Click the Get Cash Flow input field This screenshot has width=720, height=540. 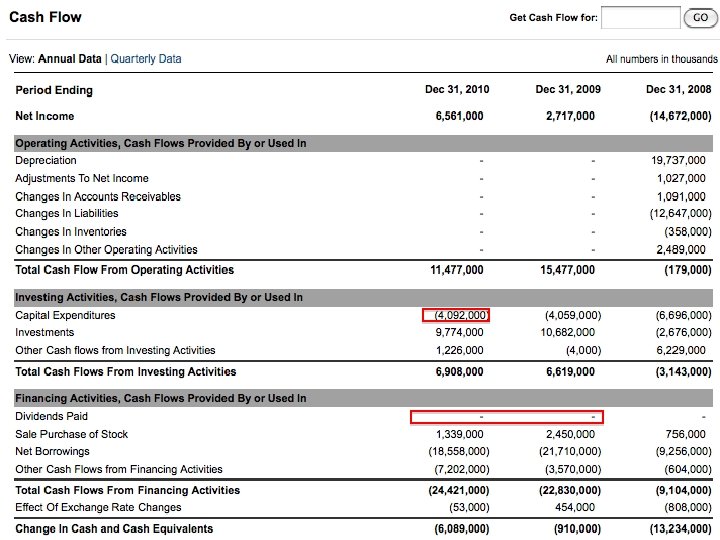(x=641, y=17)
